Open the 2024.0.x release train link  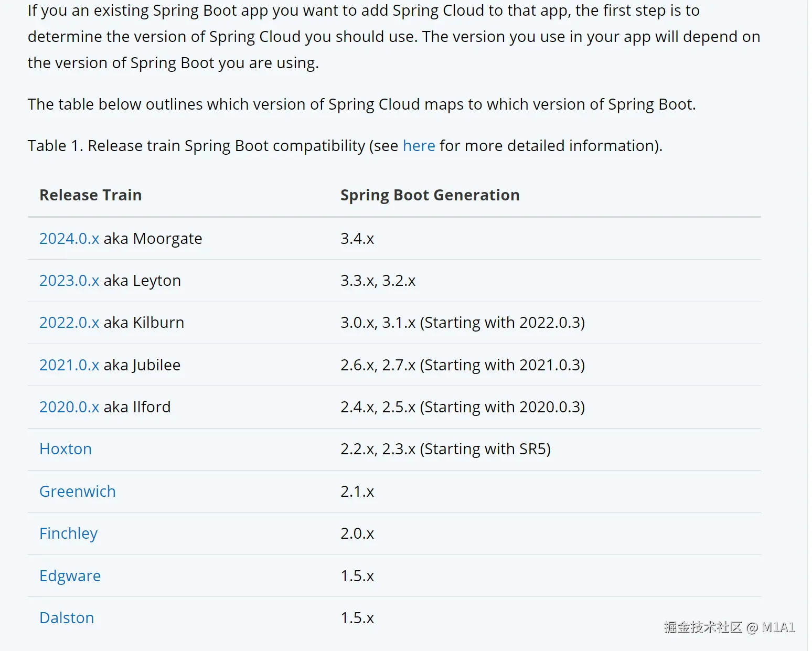[69, 239]
